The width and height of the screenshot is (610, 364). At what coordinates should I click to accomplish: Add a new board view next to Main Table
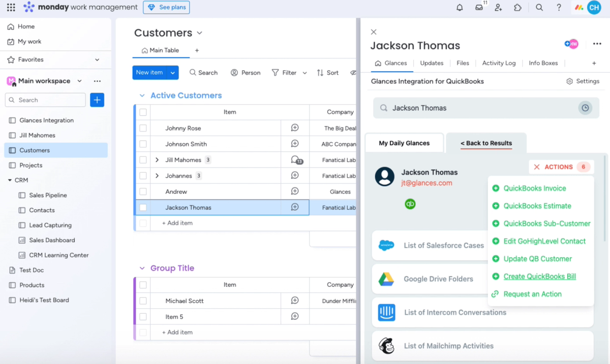197,51
